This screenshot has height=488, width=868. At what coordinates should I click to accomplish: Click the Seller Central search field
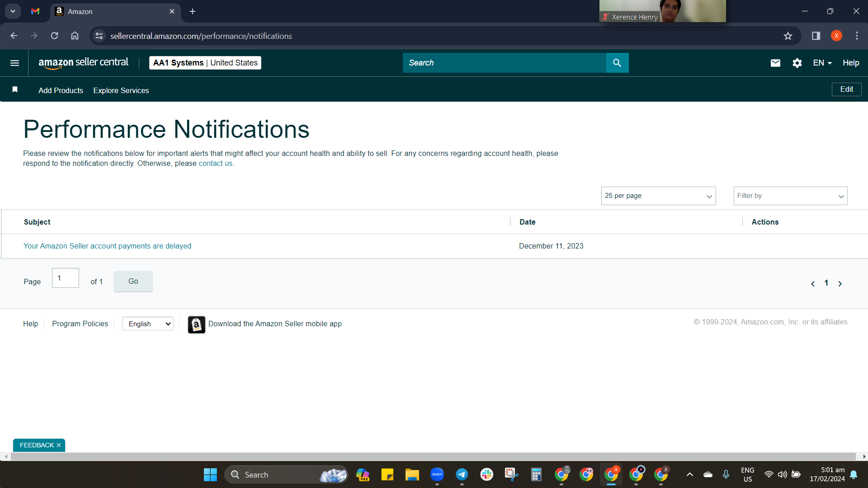coord(504,63)
